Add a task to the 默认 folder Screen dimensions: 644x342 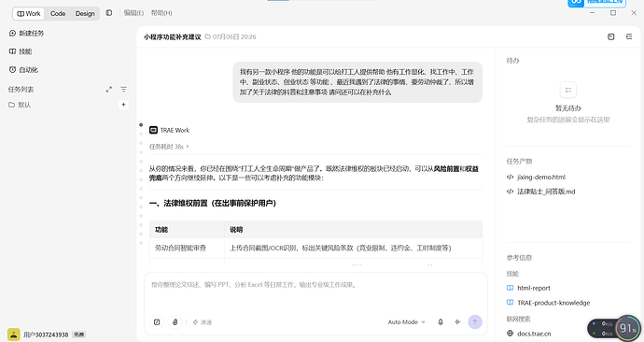123,105
